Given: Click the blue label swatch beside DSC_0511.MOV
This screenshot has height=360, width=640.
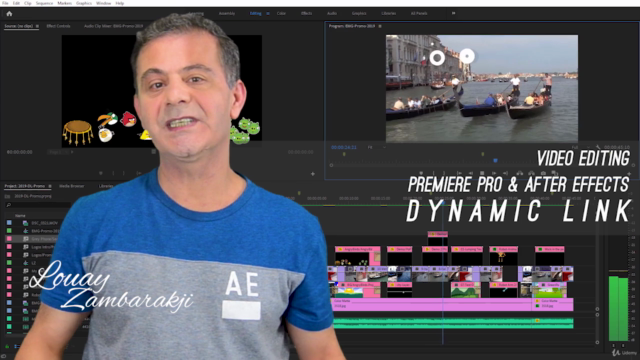Looking at the screenshot, I should pos(9,223).
